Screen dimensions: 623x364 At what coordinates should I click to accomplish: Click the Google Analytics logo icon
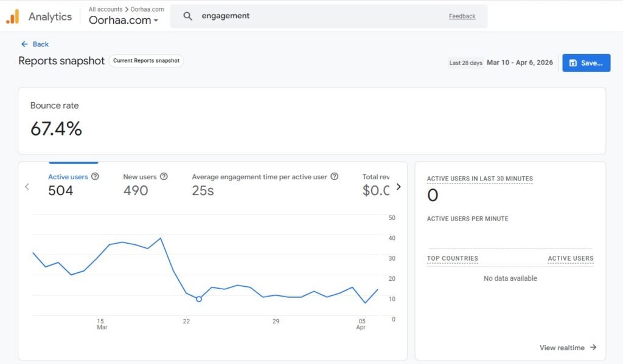pos(13,16)
